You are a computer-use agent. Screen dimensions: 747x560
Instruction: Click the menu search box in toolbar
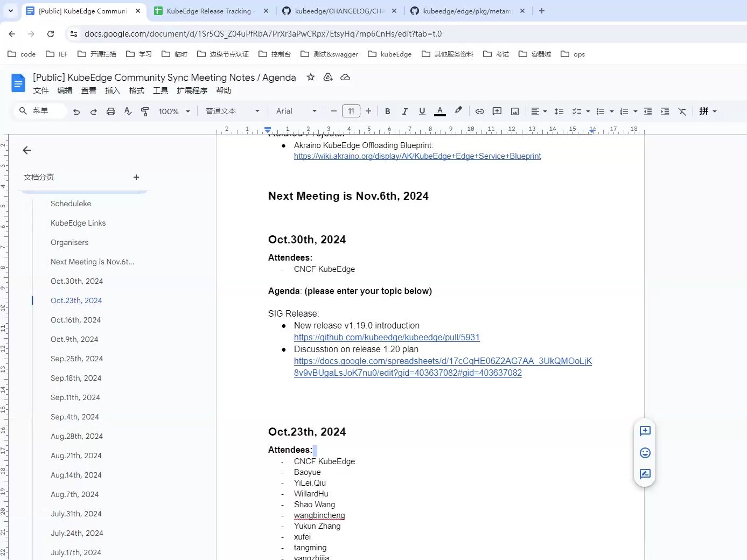click(40, 111)
